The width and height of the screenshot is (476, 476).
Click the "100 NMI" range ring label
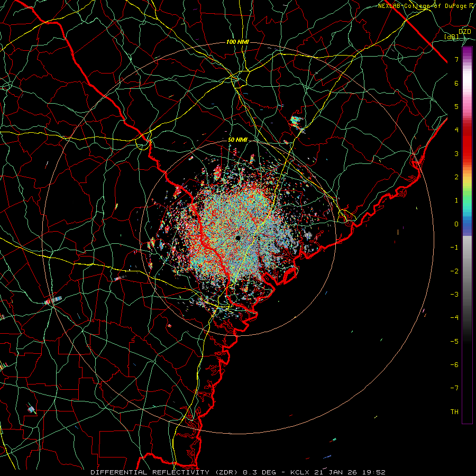pyautogui.click(x=237, y=42)
